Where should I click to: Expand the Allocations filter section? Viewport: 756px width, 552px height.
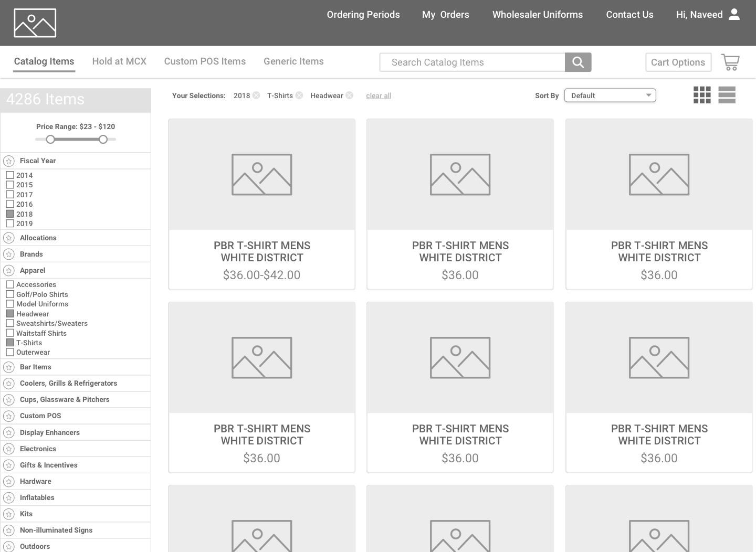coord(76,238)
